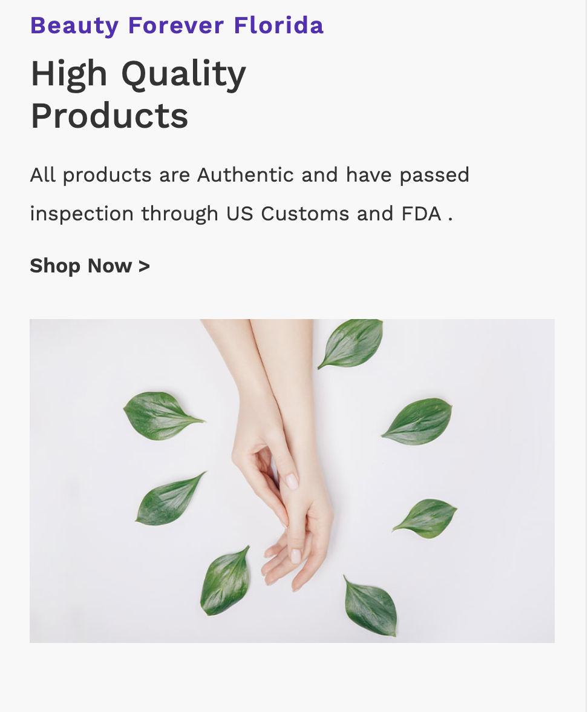Open the hands and leaves product image
This screenshot has width=588, height=712.
[292, 481]
